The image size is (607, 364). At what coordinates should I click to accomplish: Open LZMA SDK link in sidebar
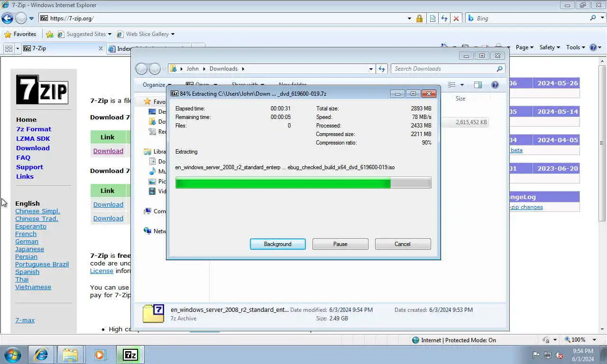33,138
